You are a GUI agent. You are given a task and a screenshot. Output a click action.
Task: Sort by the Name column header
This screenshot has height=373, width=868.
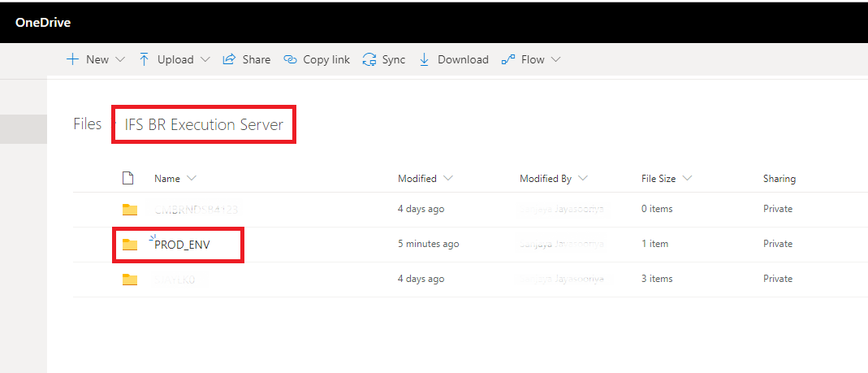tap(167, 178)
